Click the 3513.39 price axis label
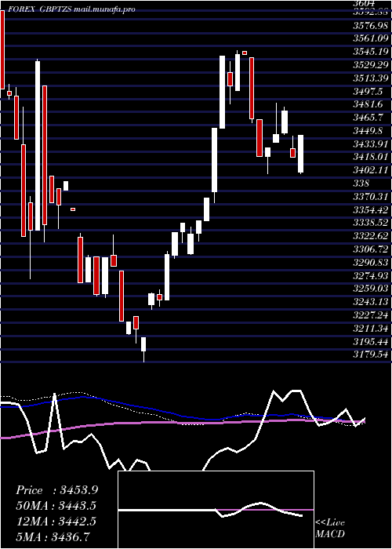This screenshot has width=392, height=549. (x=371, y=78)
